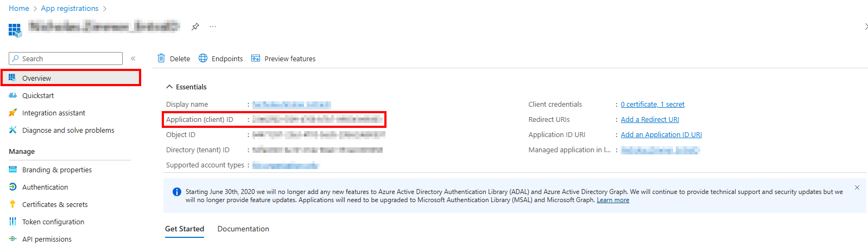Screen dimensions: 868x246
Task: Click Add a Redirect URI
Action: point(650,119)
